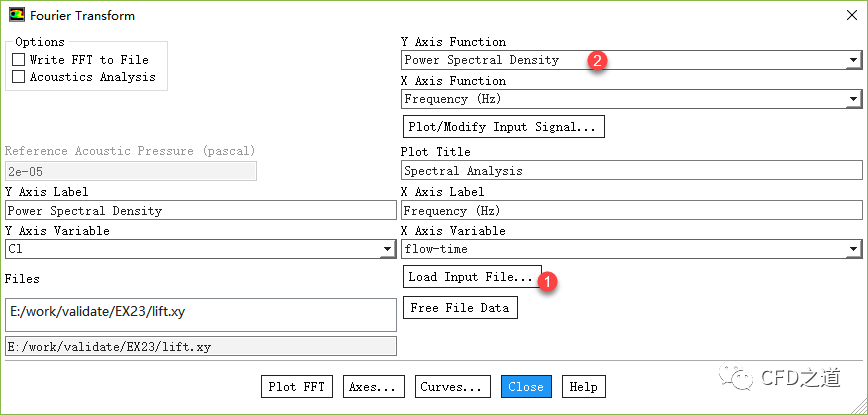Enable the Write FFT to File checkbox

[18, 60]
